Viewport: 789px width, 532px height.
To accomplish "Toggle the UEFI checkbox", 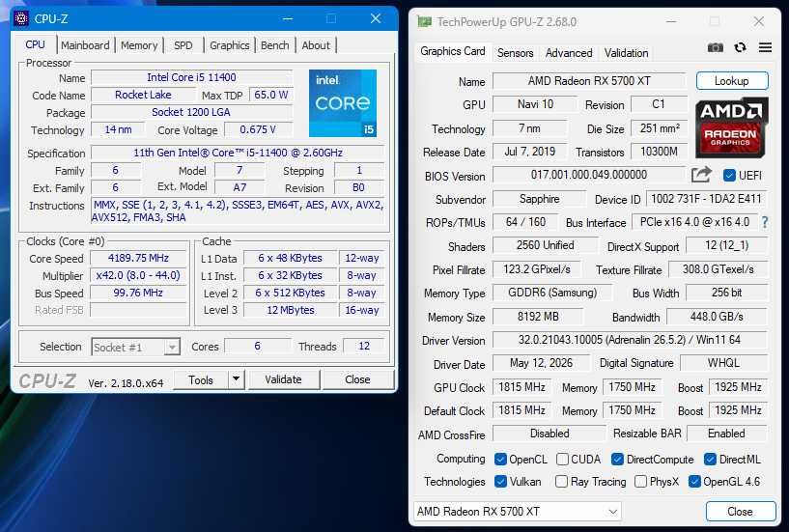I will tap(729, 175).
